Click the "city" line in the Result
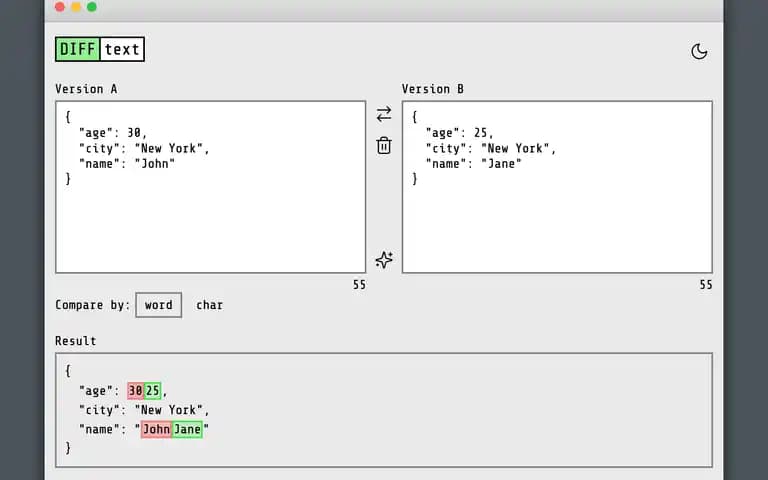Image resolution: width=768 pixels, height=480 pixels. (144, 410)
